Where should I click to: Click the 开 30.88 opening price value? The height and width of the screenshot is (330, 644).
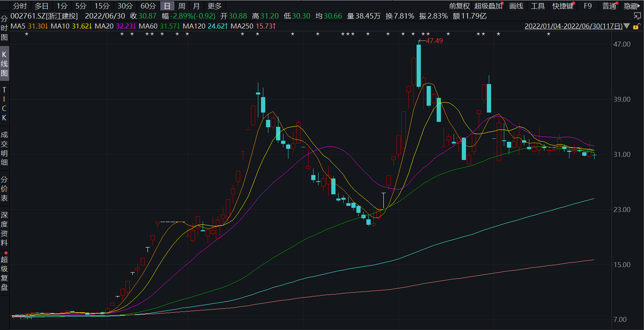[234, 16]
